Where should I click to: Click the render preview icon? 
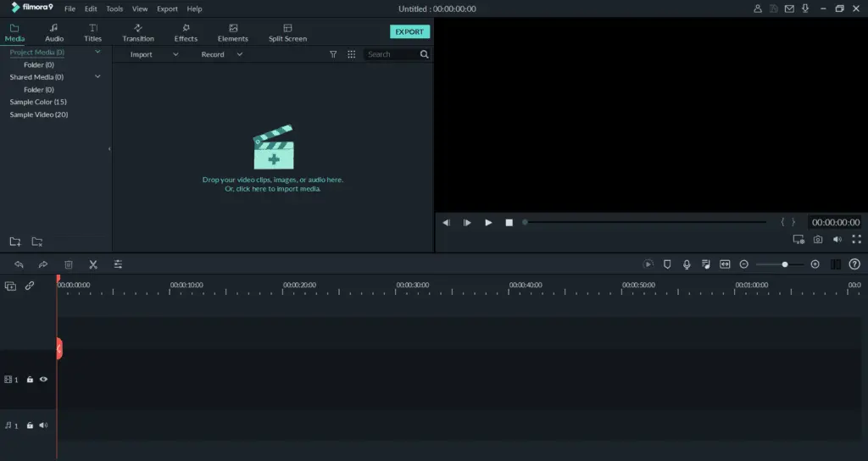pos(648,264)
